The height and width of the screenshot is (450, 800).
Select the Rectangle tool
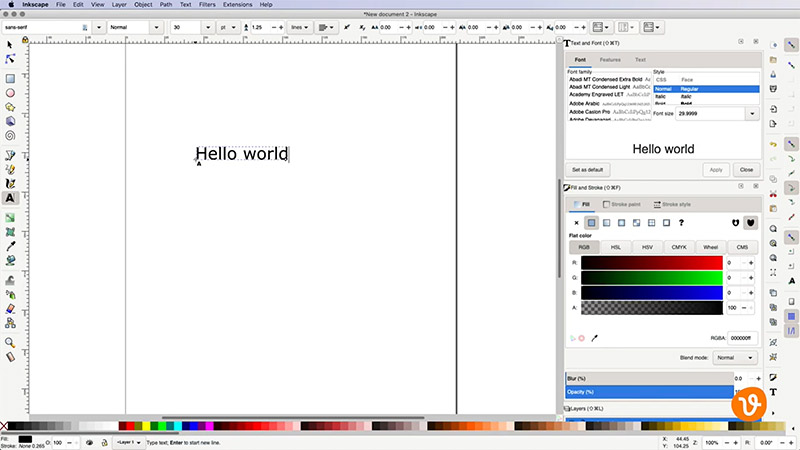[10, 79]
